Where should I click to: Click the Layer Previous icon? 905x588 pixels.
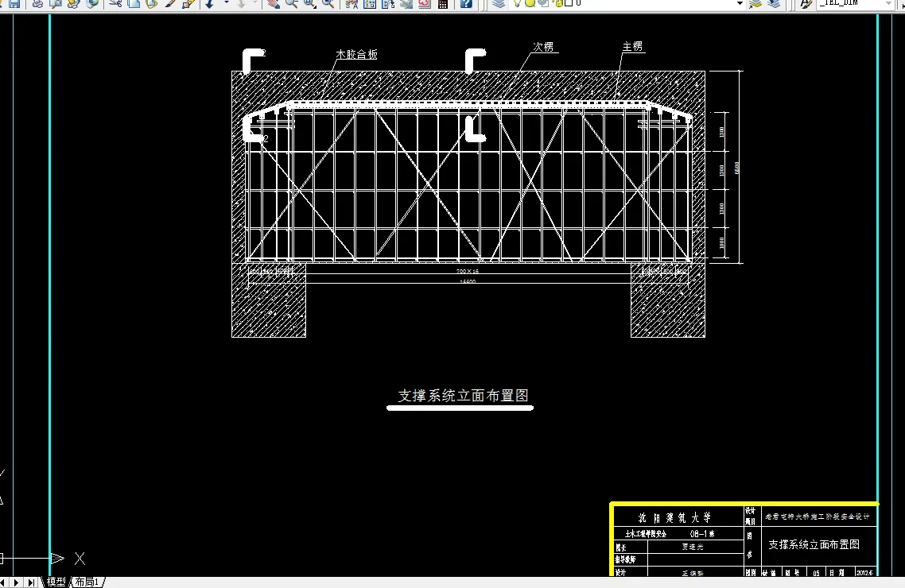coord(774,3)
